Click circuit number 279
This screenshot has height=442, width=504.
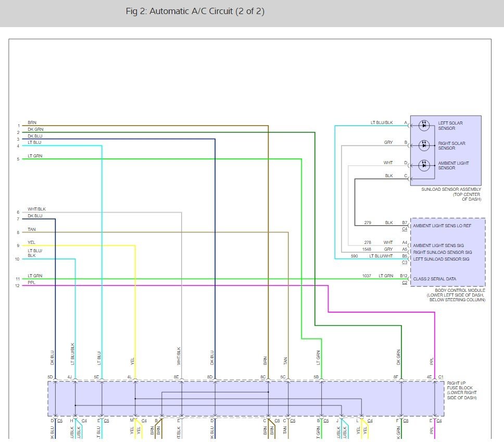coord(368,223)
